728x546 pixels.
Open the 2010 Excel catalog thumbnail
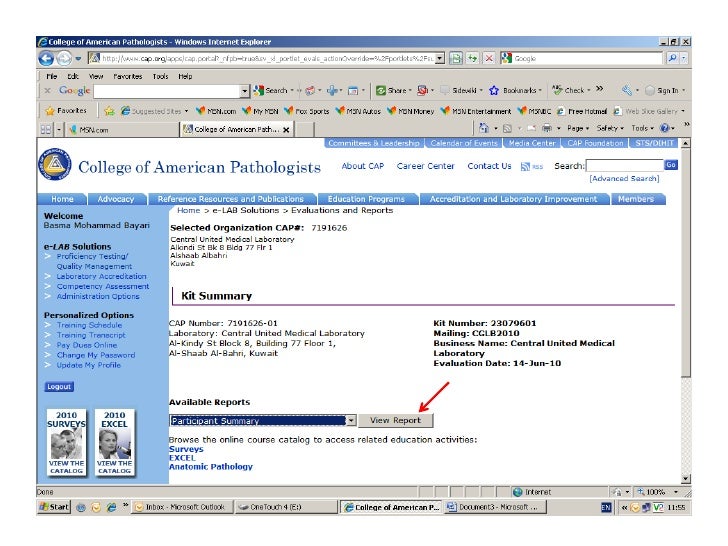114,442
